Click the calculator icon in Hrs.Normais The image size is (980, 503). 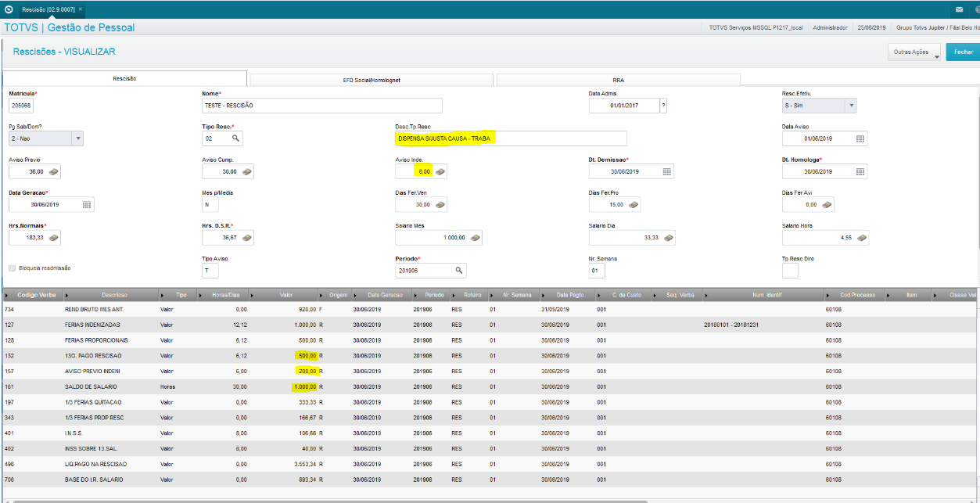click(x=54, y=237)
